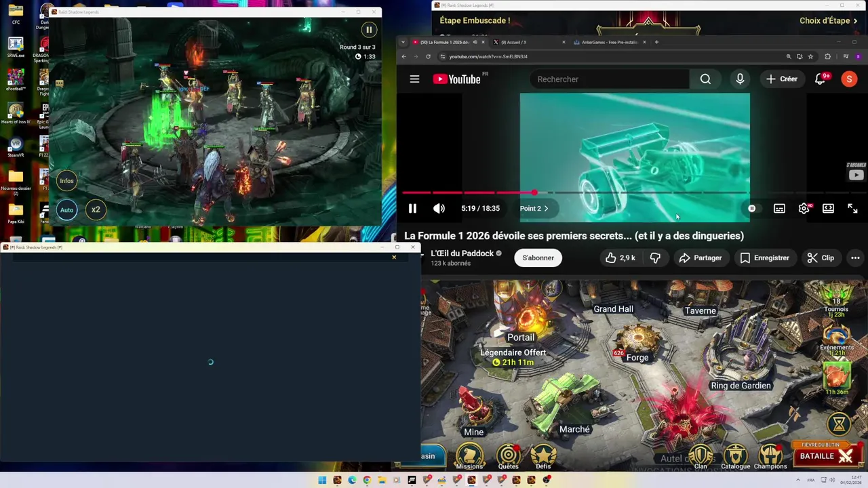Open Champions in the Raid bottom bar
Viewport: 868px width, 488px height.
(x=770, y=457)
